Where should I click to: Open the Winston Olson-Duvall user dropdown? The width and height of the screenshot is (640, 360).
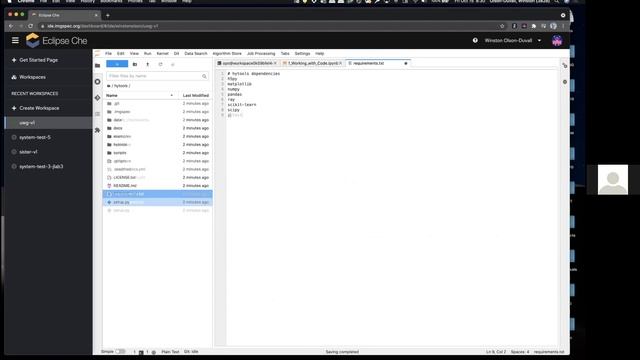click(513, 40)
